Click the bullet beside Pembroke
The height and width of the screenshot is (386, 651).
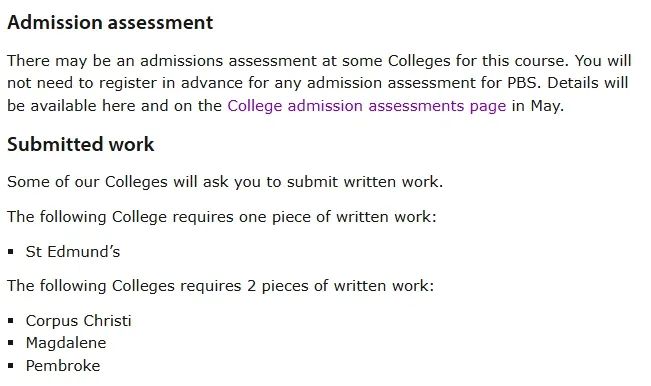11,366
